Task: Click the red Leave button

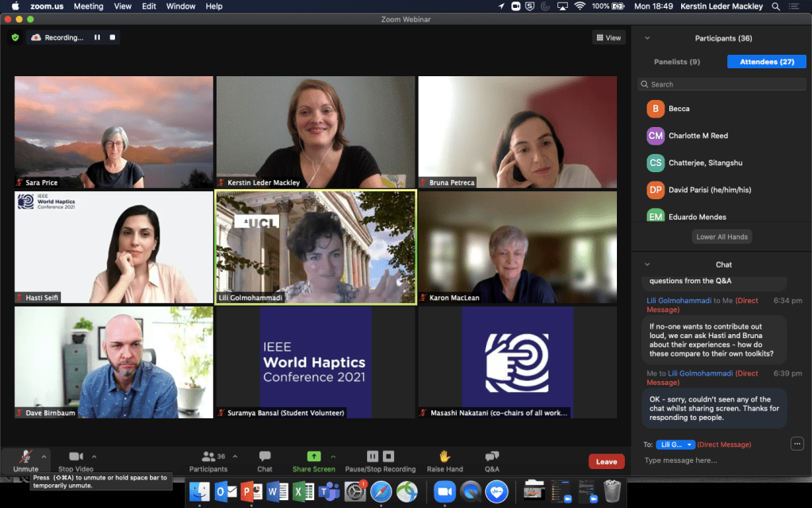Action: point(606,461)
